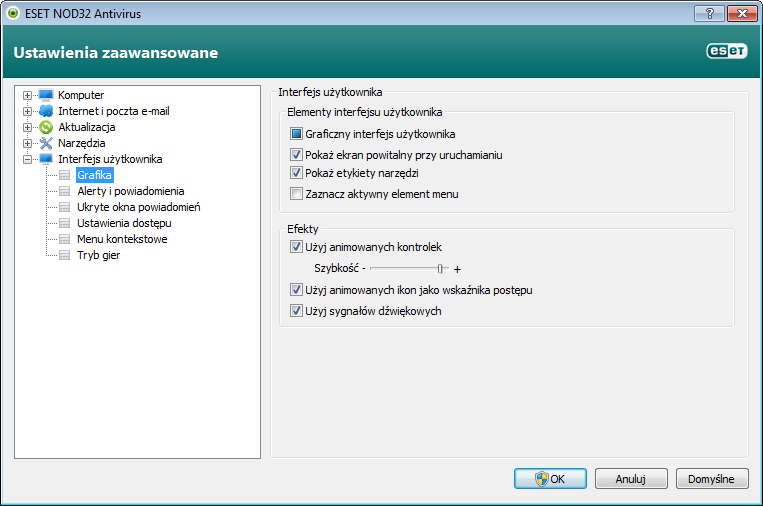
Task: Uncheck Użyj animowanych kontrolek
Action: tap(296, 247)
